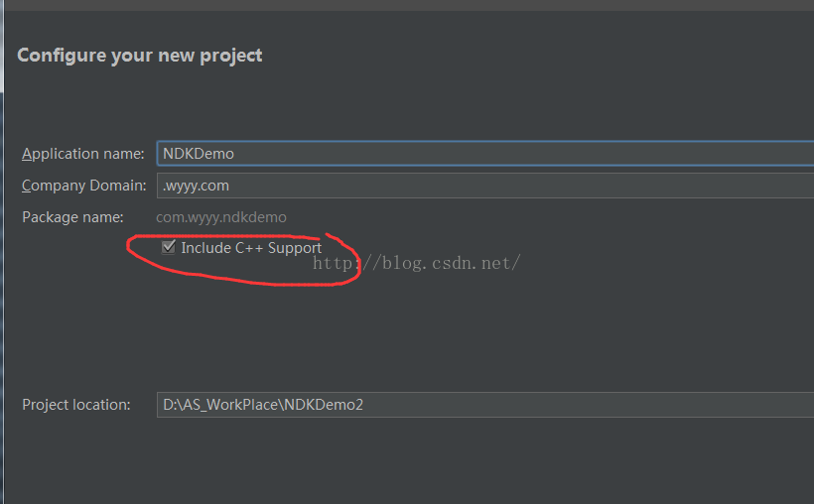The height and width of the screenshot is (504, 814).
Task: Select the Package name label
Action: pyautogui.click(x=72, y=217)
